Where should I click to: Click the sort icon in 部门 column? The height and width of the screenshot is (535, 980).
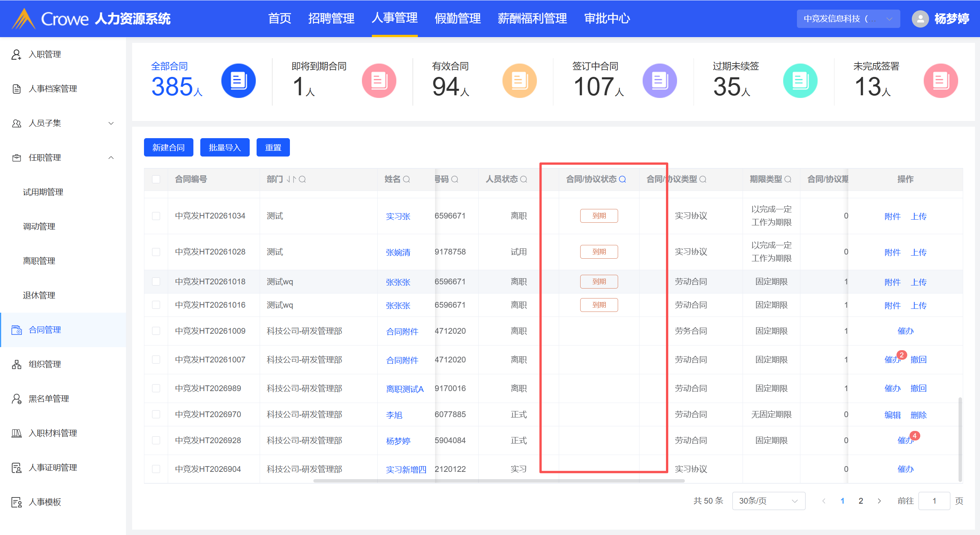pos(291,179)
